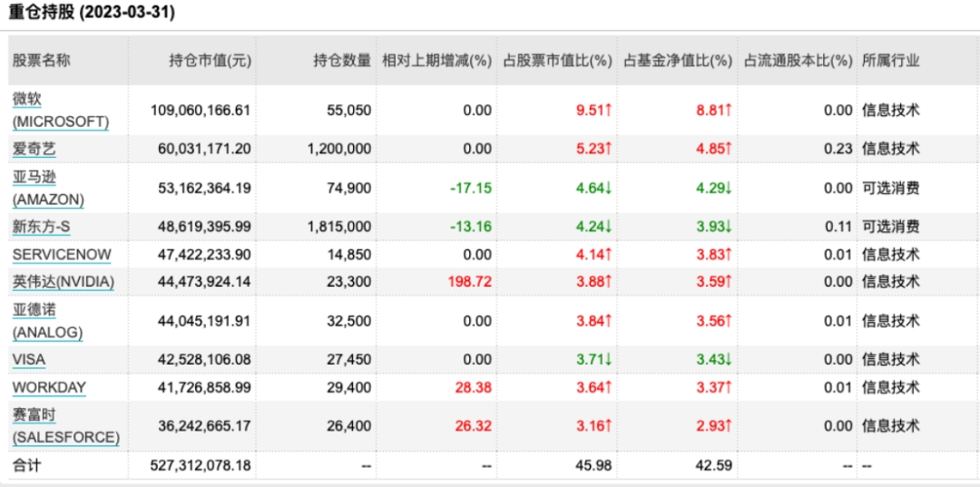Select Amazon stock ratio 4.64
Image resolution: width=980 pixels, height=487 pixels.
(x=593, y=189)
